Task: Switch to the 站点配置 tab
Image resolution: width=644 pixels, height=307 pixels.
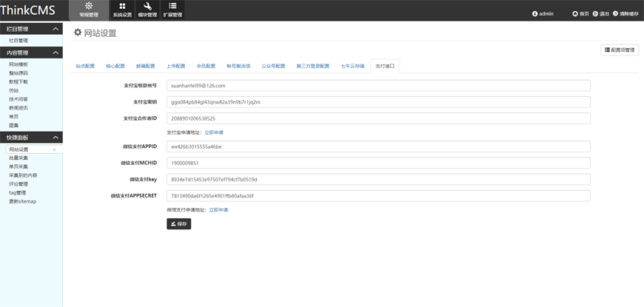Action: (x=85, y=66)
